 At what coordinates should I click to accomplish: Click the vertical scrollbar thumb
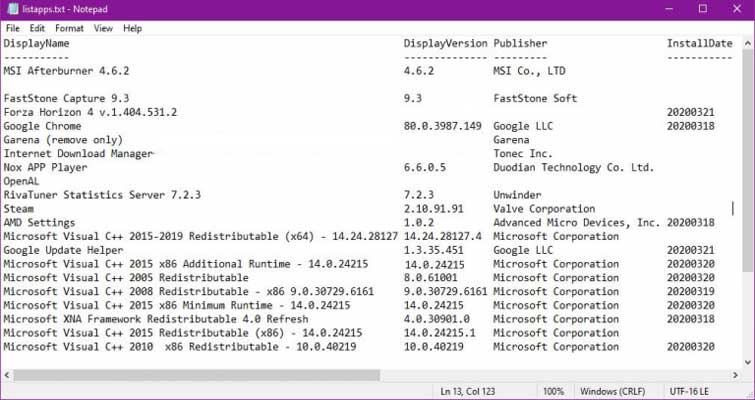click(748, 160)
